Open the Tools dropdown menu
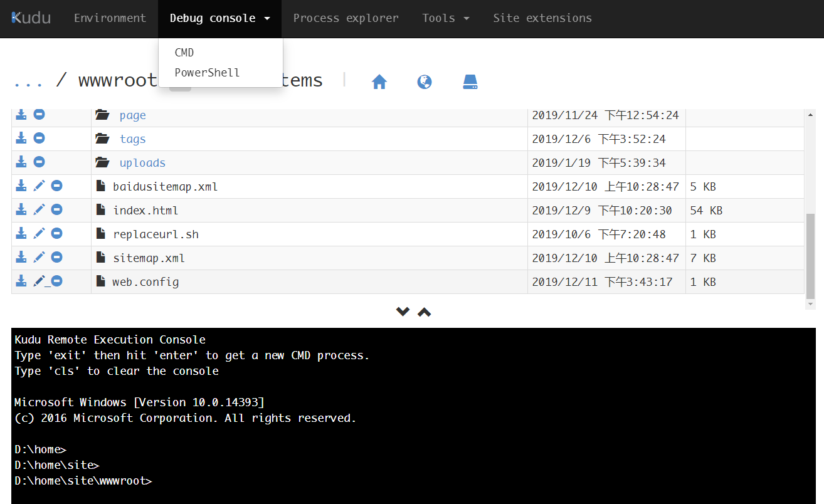The width and height of the screenshot is (824, 504). coord(446,18)
